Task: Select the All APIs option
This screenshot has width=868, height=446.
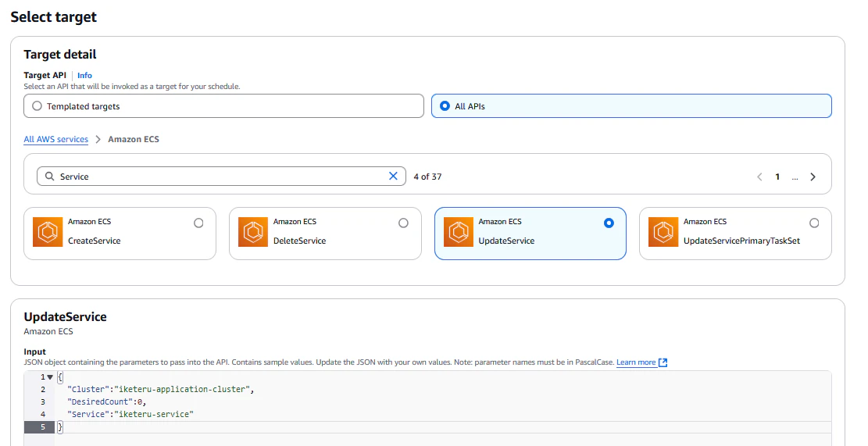Action: pyautogui.click(x=631, y=105)
